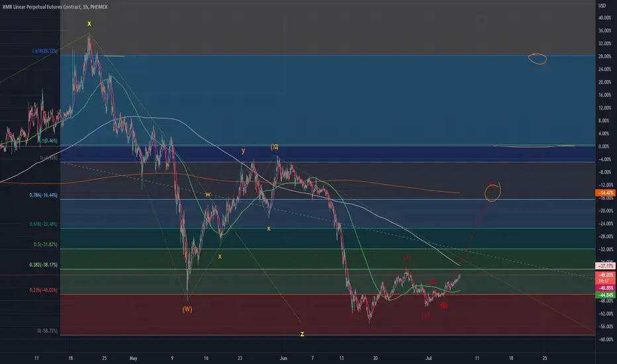Click the 0.236(-46.03%) Fibonacci label
This screenshot has width=617, height=364.
tap(43, 290)
